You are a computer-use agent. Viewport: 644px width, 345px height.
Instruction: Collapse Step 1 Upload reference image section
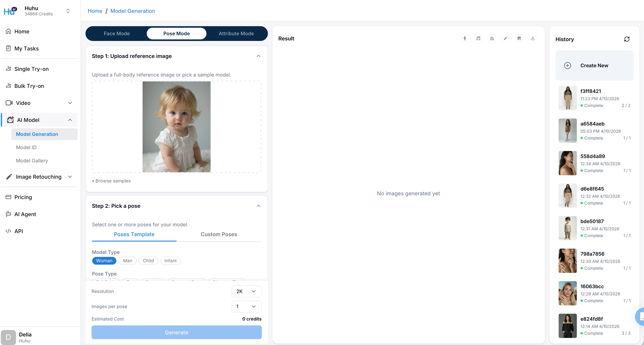pos(258,56)
